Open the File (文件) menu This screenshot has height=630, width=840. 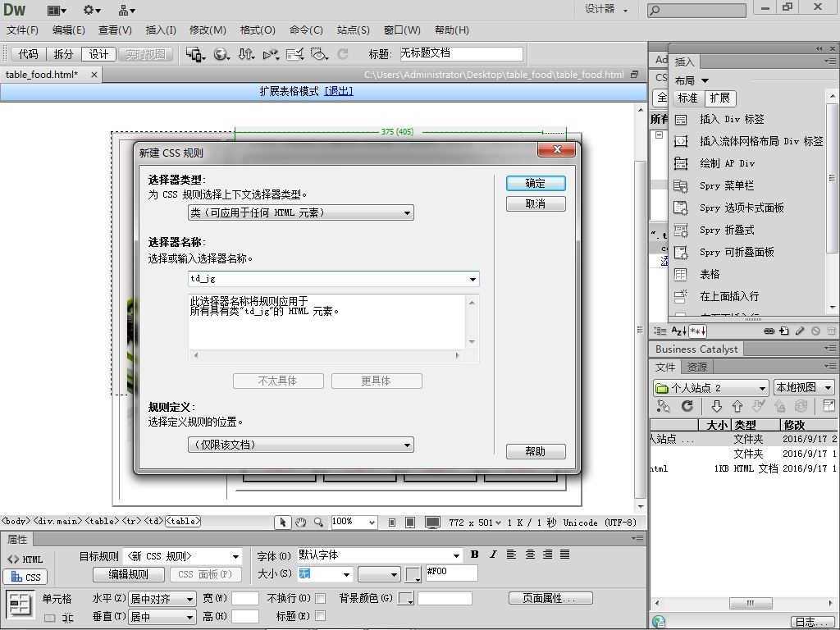tap(22, 30)
